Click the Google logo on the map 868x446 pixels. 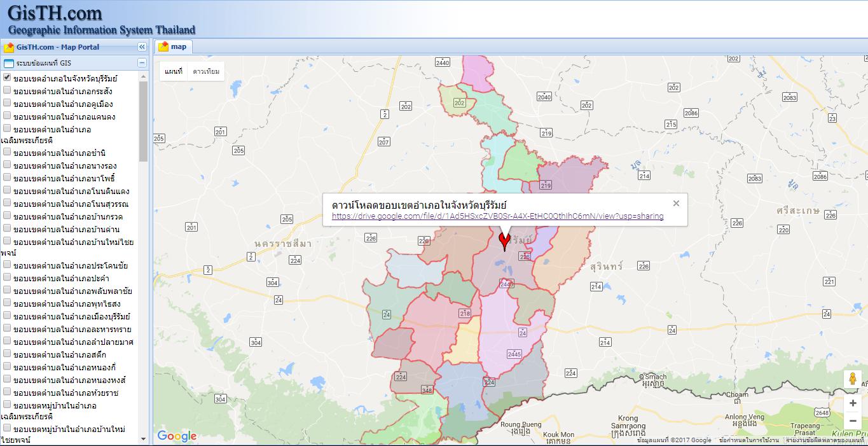coord(177,436)
